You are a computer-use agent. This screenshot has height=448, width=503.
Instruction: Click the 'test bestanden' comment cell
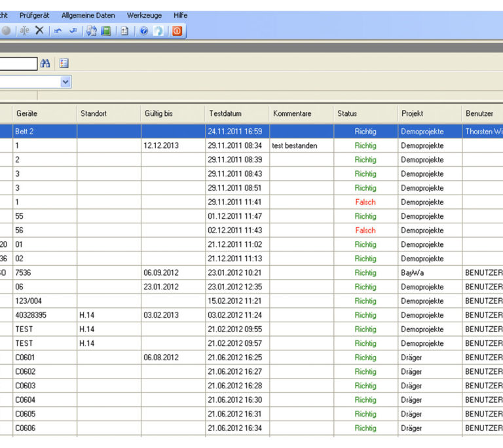[301, 145]
